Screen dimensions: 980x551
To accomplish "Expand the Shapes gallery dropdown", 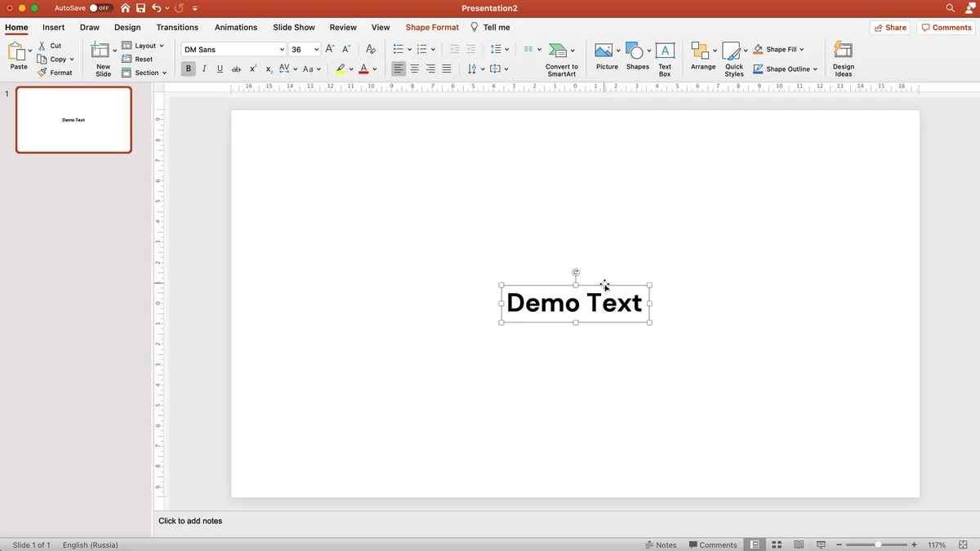I will (x=649, y=51).
